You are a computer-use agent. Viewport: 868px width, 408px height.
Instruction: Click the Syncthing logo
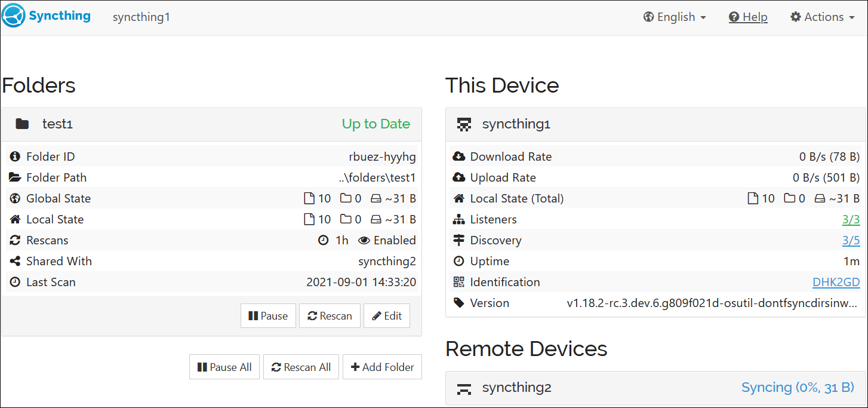tap(47, 16)
